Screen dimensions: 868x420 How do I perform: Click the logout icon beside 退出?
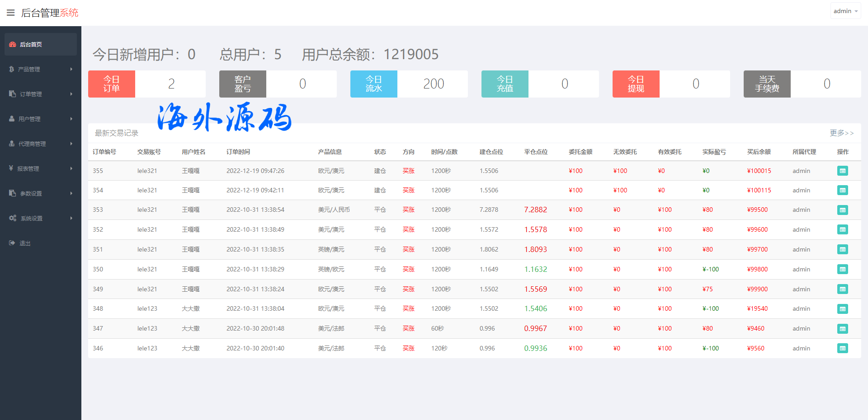pyautogui.click(x=12, y=243)
